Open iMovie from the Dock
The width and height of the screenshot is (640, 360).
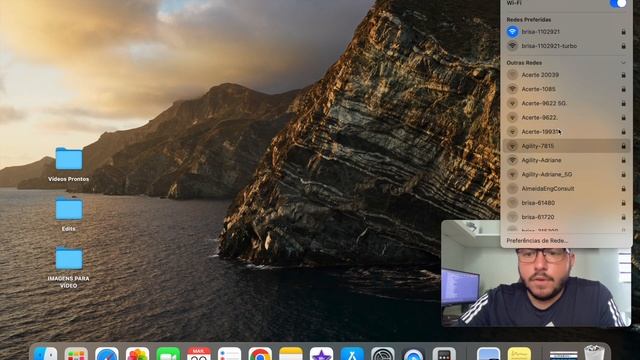point(321,354)
